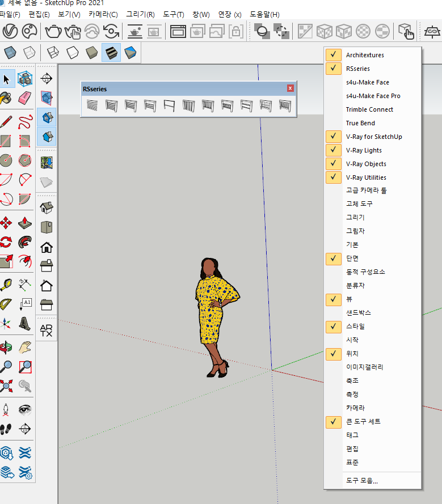Click the woman figure in the viewport
The width and height of the screenshot is (442, 504).
point(216,316)
